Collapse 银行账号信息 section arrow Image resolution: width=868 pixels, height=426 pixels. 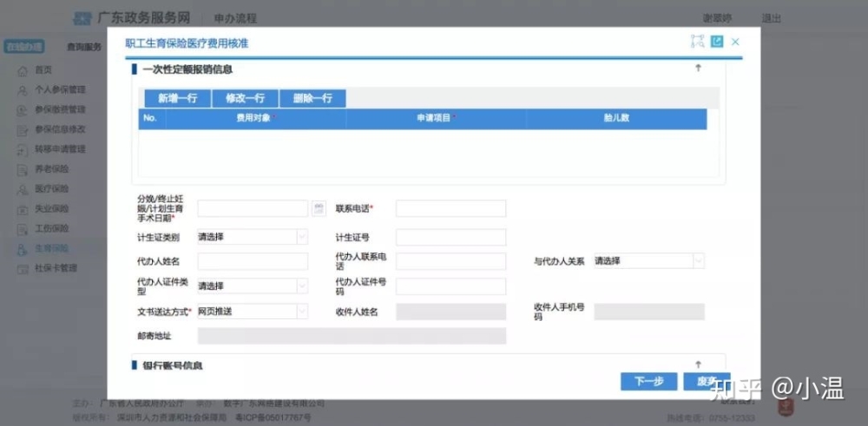(x=698, y=364)
